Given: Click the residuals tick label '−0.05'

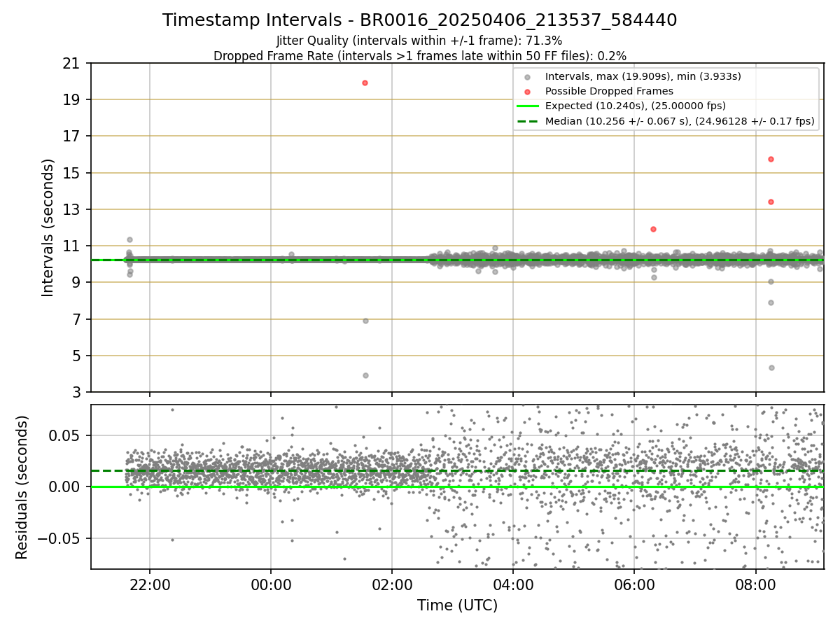Looking at the screenshot, I should click(x=59, y=538).
